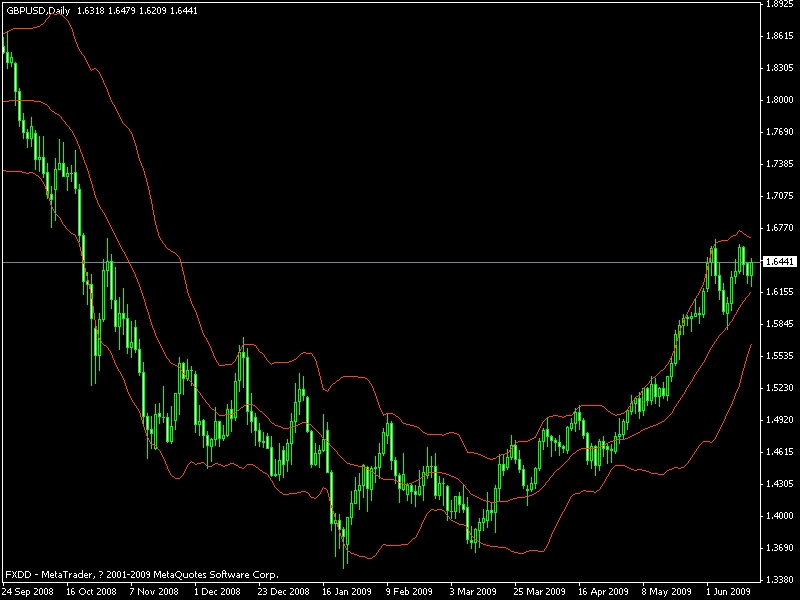Click the 1.4920 price axis label
The image size is (800, 600).
click(x=780, y=420)
